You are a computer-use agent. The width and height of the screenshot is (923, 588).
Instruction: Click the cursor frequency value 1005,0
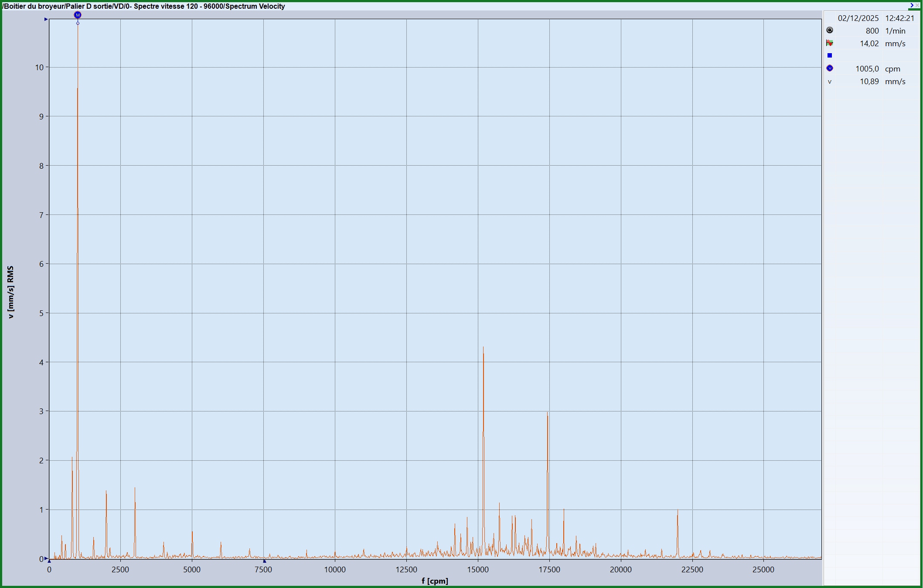[x=867, y=69]
